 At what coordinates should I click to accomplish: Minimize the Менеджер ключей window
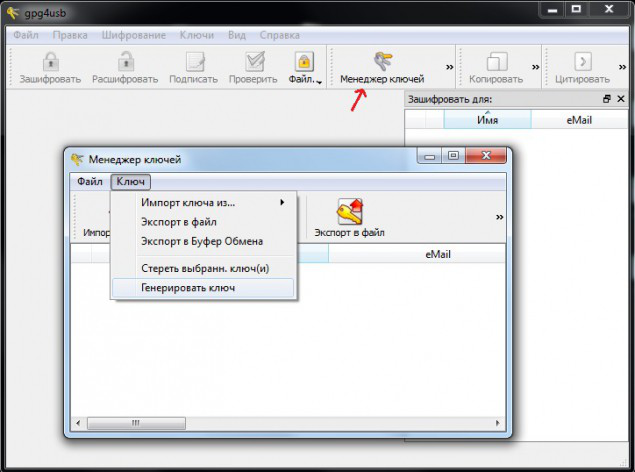(430, 156)
